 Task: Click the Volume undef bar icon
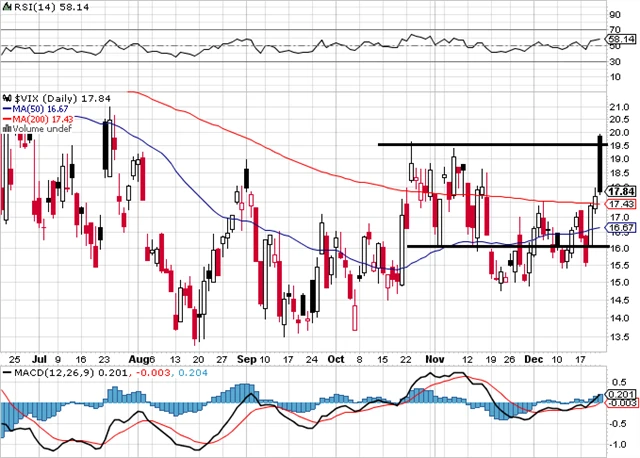pos(7,127)
